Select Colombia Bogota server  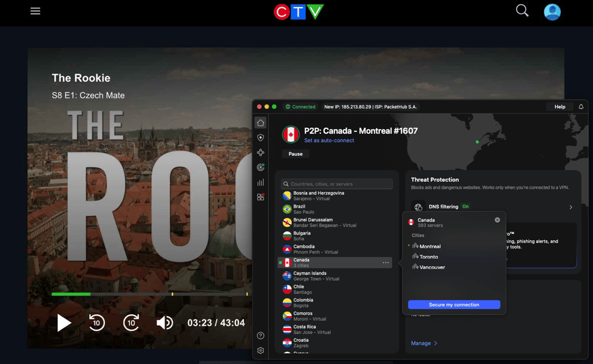pyautogui.click(x=335, y=303)
